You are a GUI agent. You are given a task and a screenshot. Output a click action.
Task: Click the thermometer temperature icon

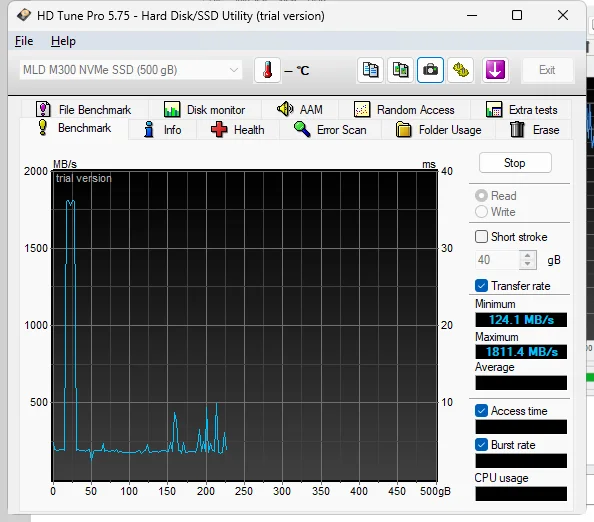267,70
